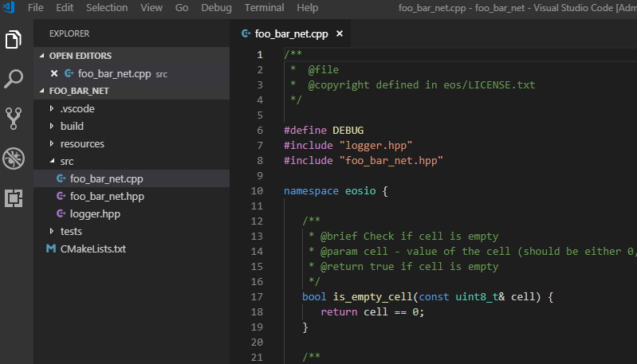This screenshot has width=637, height=364.
Task: Close foo_bar_net.cpp in Open Editors list
Action: click(54, 73)
